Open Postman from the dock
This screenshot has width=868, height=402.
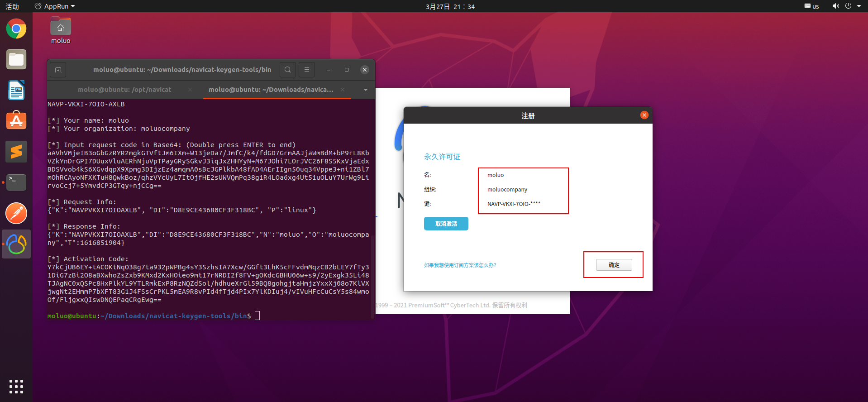(16, 213)
